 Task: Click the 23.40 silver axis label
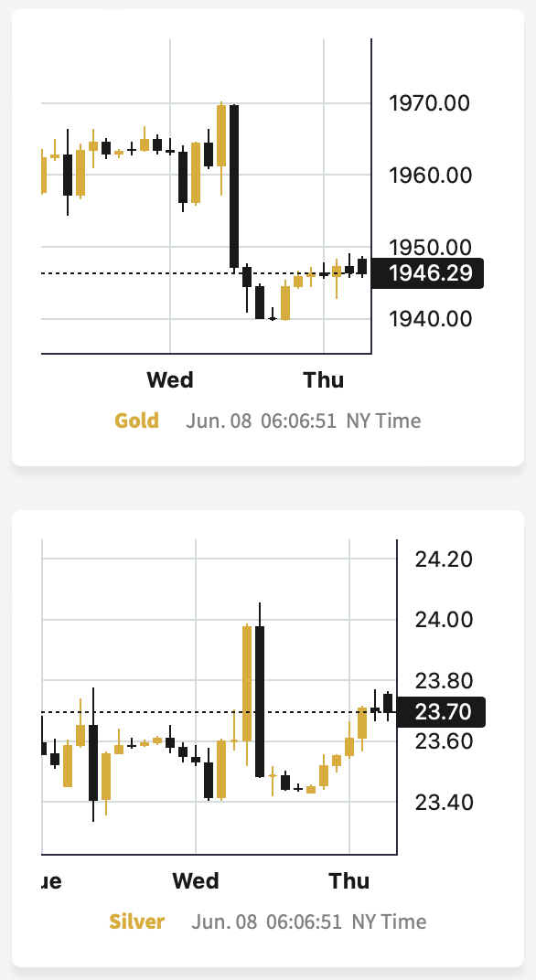pyautogui.click(x=444, y=802)
